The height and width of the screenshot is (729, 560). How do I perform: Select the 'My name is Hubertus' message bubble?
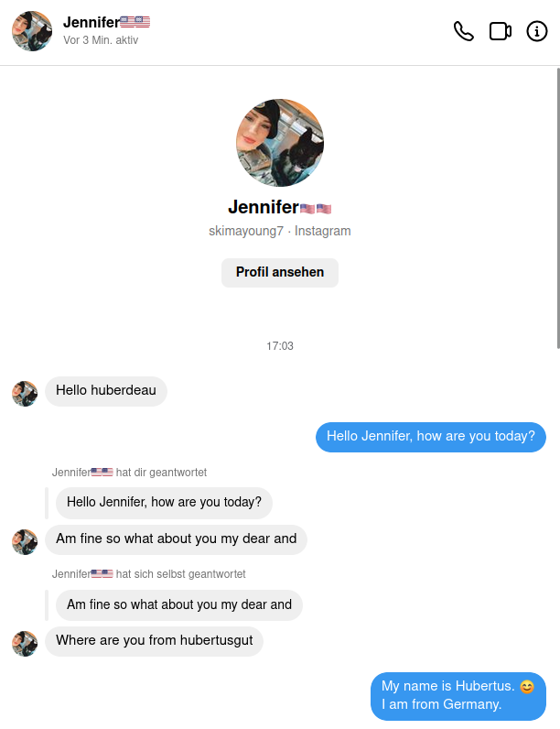(458, 696)
